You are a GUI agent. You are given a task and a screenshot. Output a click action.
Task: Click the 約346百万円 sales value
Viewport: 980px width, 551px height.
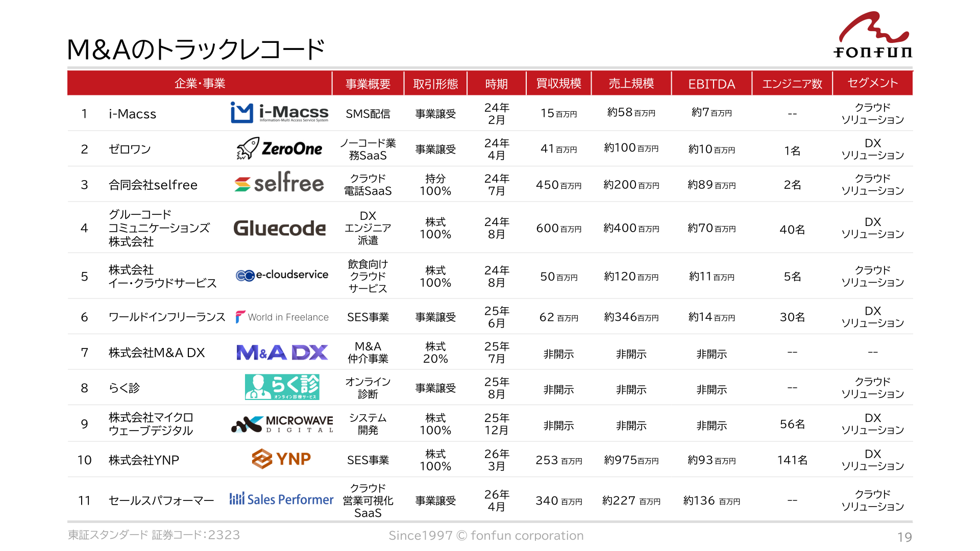coord(631,317)
